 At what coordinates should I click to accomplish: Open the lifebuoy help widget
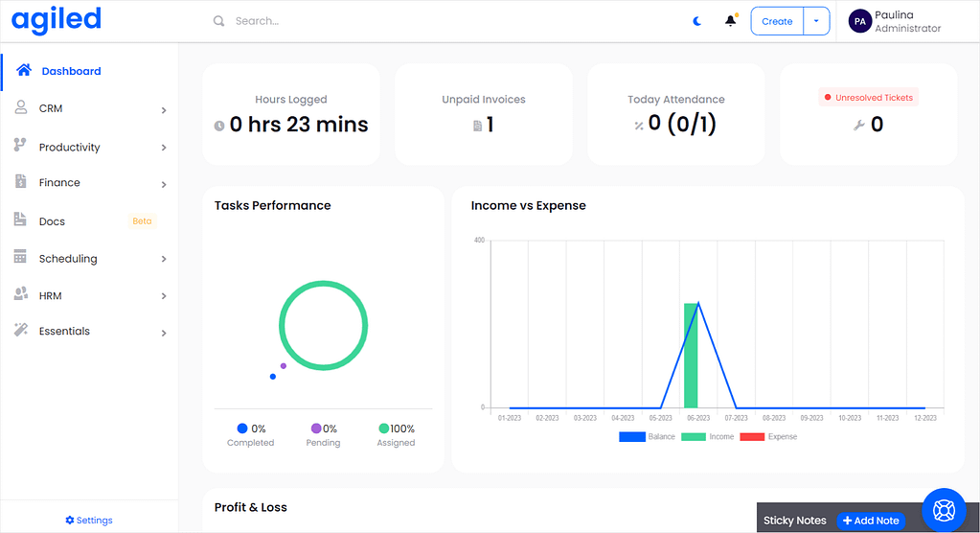tap(944, 511)
